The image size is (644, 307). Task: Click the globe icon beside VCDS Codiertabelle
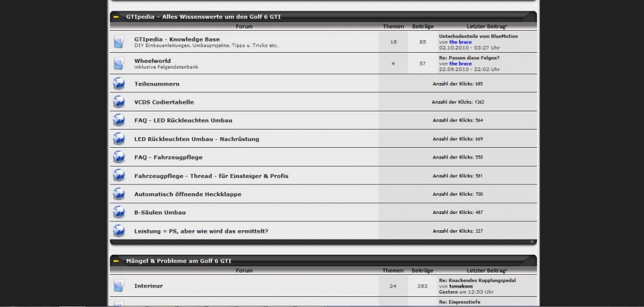(118, 102)
